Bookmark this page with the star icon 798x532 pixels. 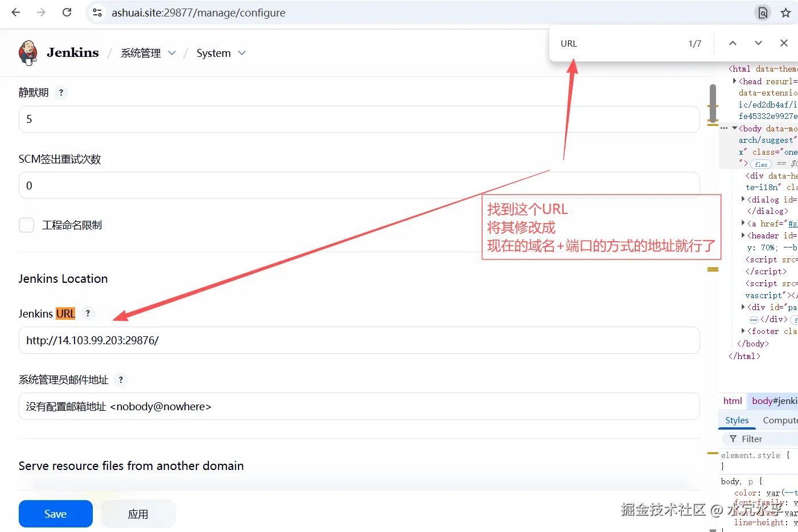785,13
